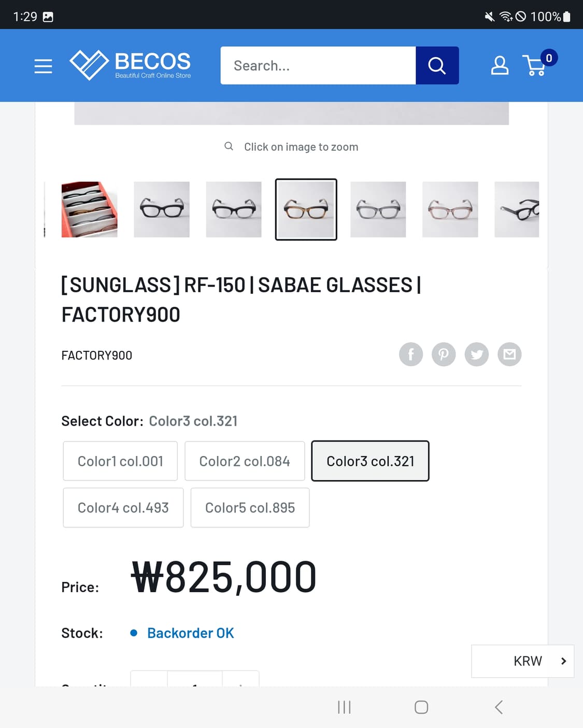Open the Backorder OK stock link
This screenshot has width=583, height=728.
coord(190,632)
